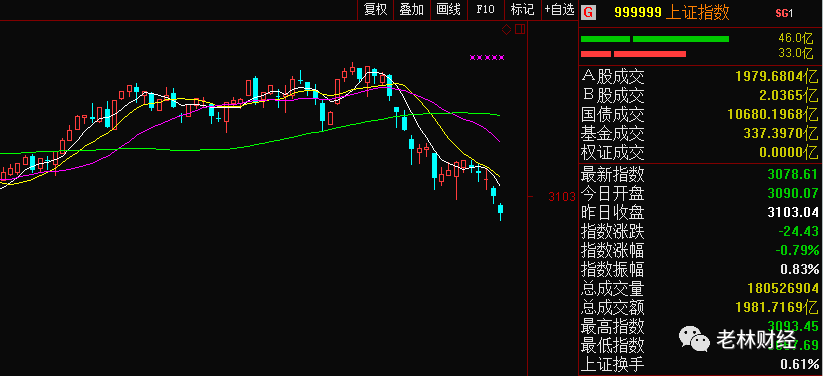The height and width of the screenshot is (376, 823).
Task: Click the 上证指数 index name
Action: point(698,12)
